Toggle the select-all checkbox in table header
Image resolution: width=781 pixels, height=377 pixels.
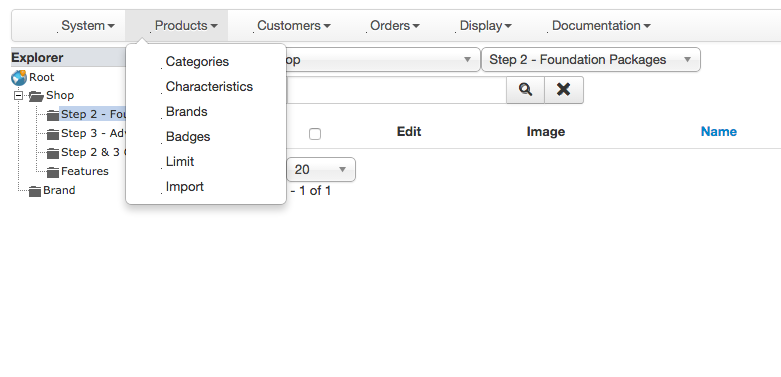coord(315,133)
